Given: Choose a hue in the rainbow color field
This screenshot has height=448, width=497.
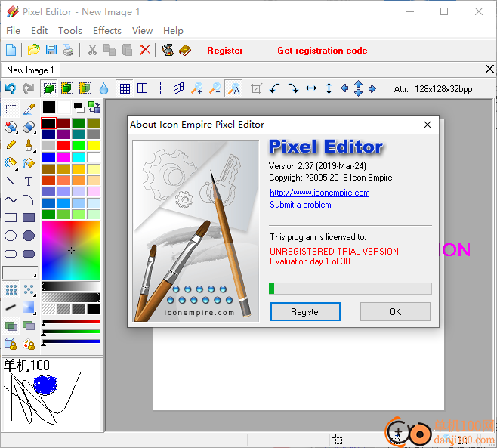Looking at the screenshot, I should tap(71, 251).
